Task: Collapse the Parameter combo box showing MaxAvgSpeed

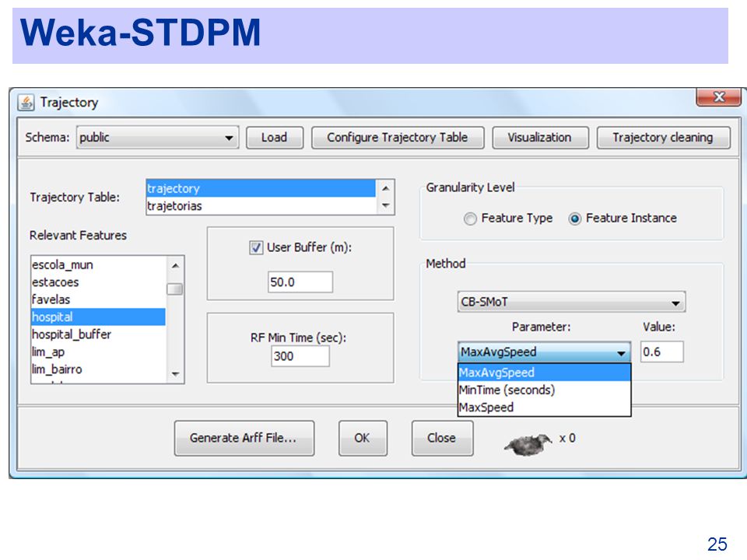Action: 544,352
